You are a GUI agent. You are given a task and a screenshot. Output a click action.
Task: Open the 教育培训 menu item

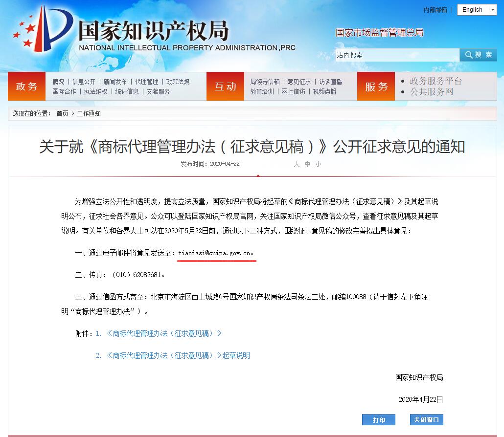pyautogui.click(x=262, y=91)
